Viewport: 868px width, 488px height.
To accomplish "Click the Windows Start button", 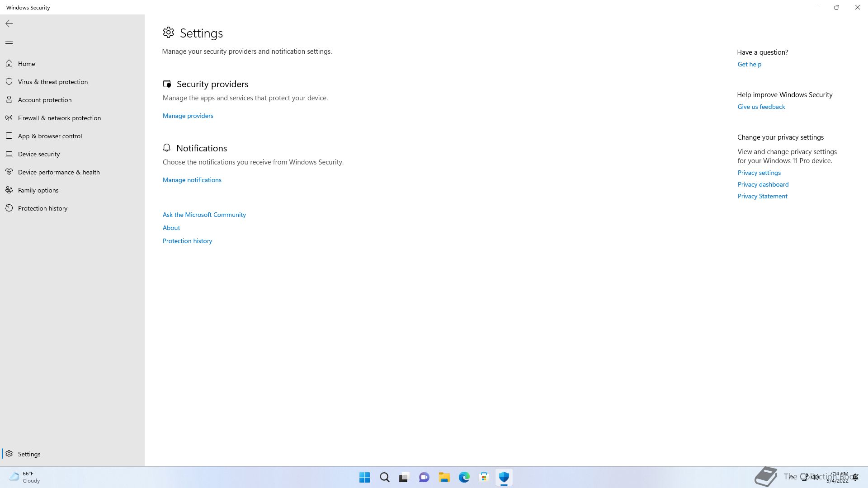I will (364, 477).
